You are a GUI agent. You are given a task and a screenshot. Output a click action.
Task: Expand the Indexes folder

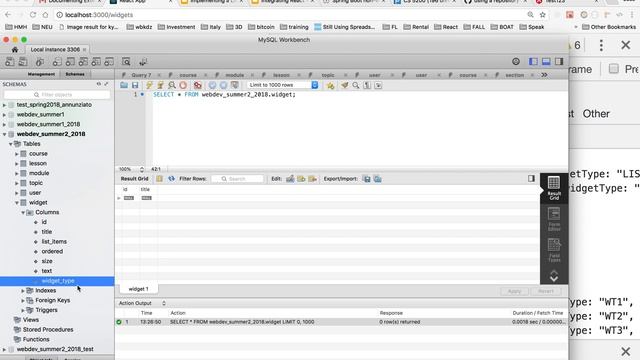tap(23, 291)
